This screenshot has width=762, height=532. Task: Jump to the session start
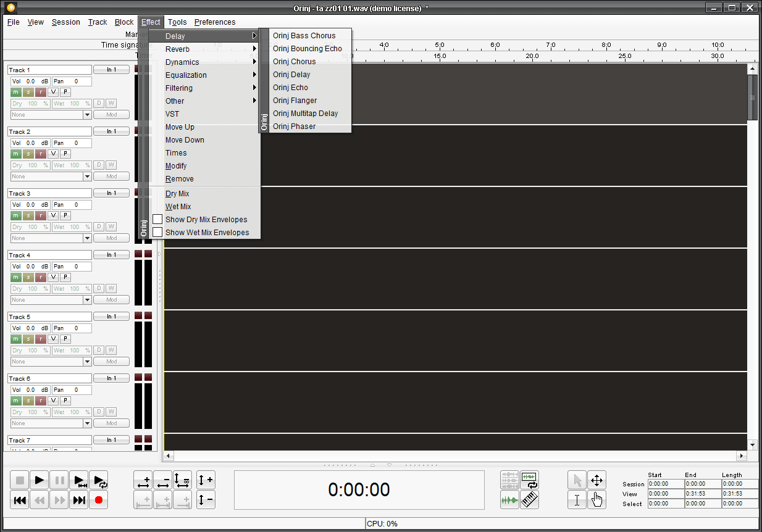(20, 500)
